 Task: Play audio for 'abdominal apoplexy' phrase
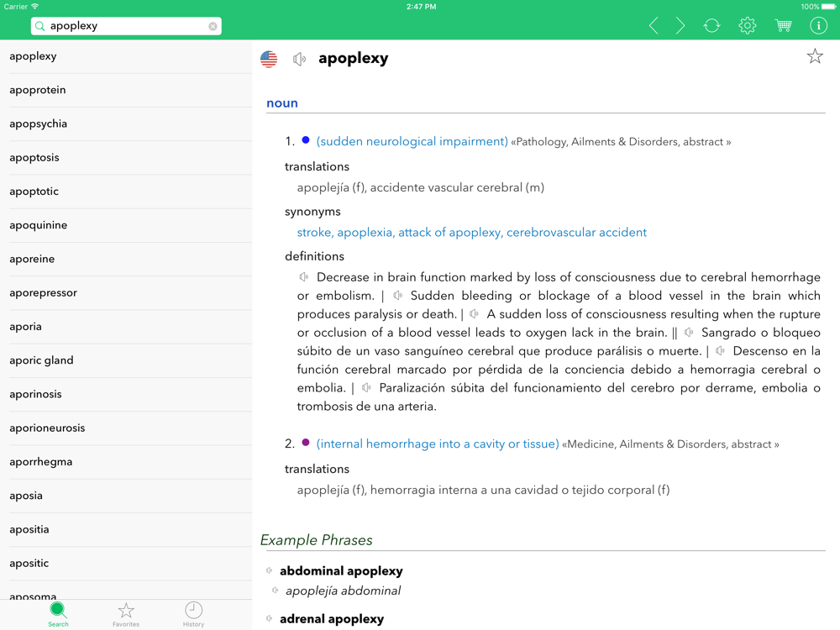(x=270, y=570)
